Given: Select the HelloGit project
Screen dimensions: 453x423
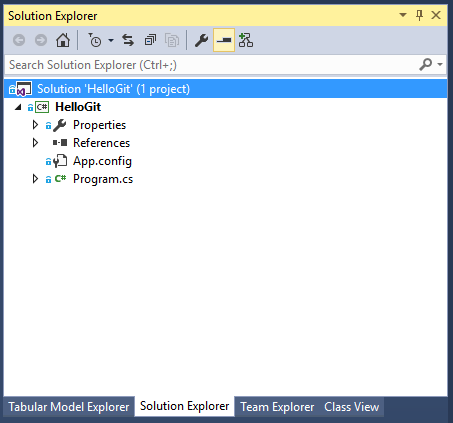Looking at the screenshot, I should [78, 107].
